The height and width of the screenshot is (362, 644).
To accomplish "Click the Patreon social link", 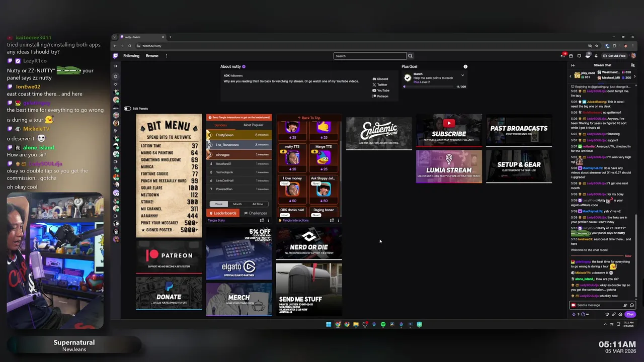I will point(380,96).
